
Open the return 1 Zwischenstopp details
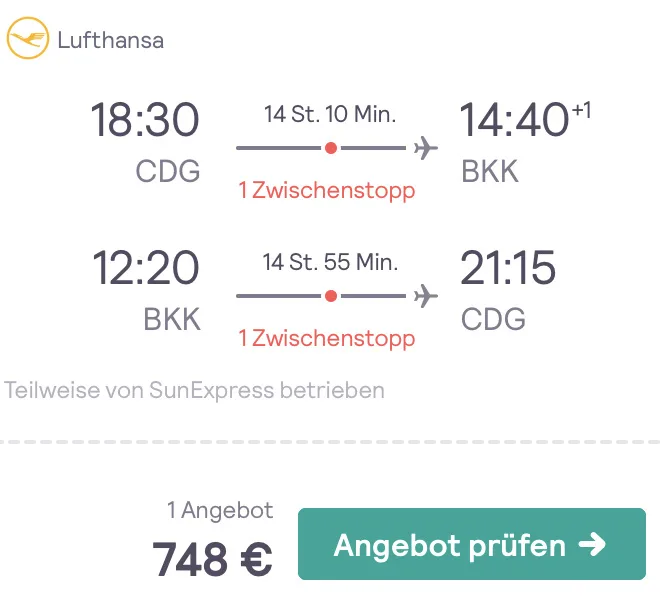point(326,338)
